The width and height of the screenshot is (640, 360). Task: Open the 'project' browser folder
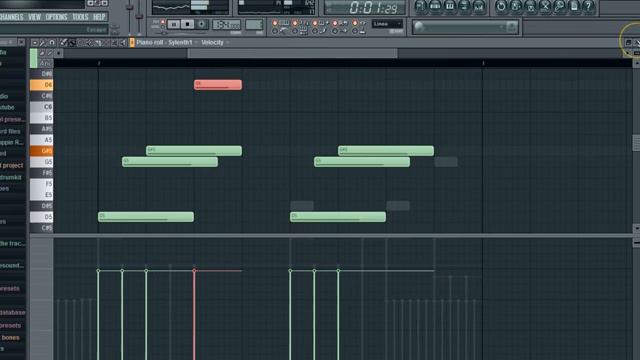(12, 165)
